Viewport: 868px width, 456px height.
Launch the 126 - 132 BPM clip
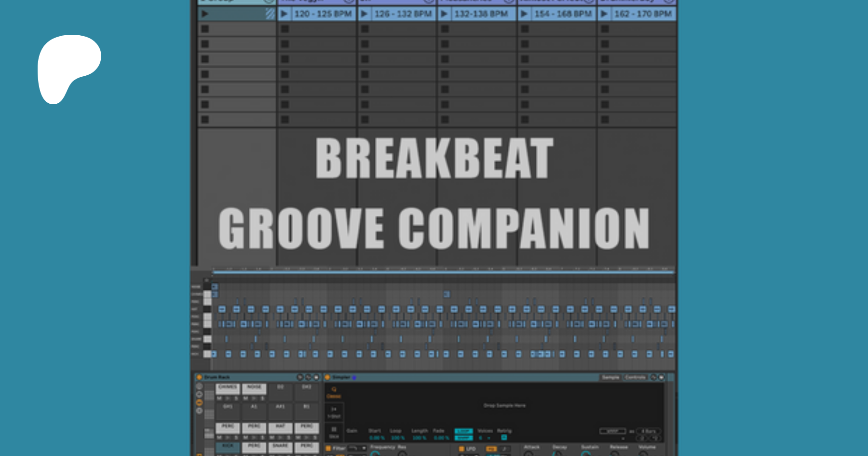[365, 14]
